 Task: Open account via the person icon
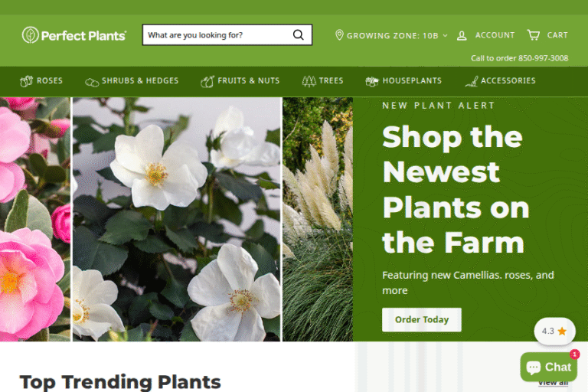pos(462,36)
